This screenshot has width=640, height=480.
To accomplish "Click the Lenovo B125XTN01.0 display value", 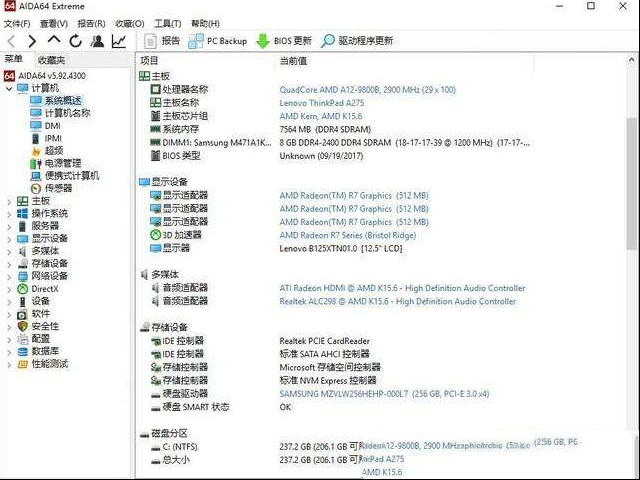I will point(341,249).
